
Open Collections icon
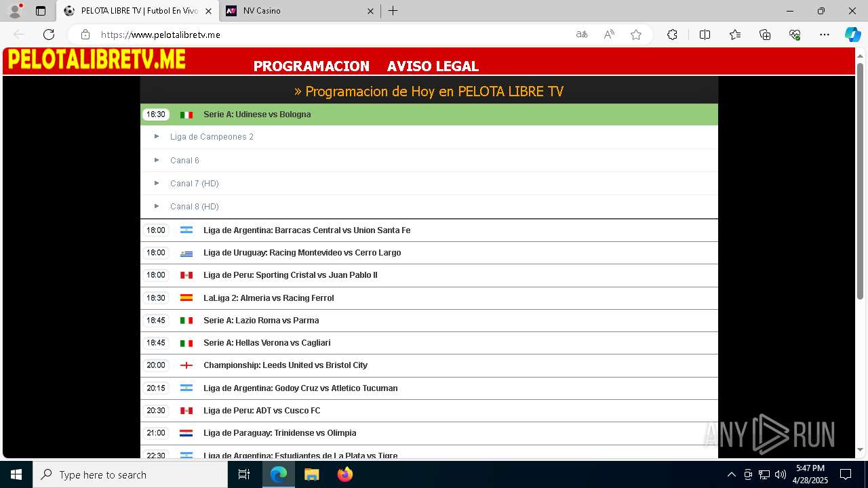(x=765, y=35)
